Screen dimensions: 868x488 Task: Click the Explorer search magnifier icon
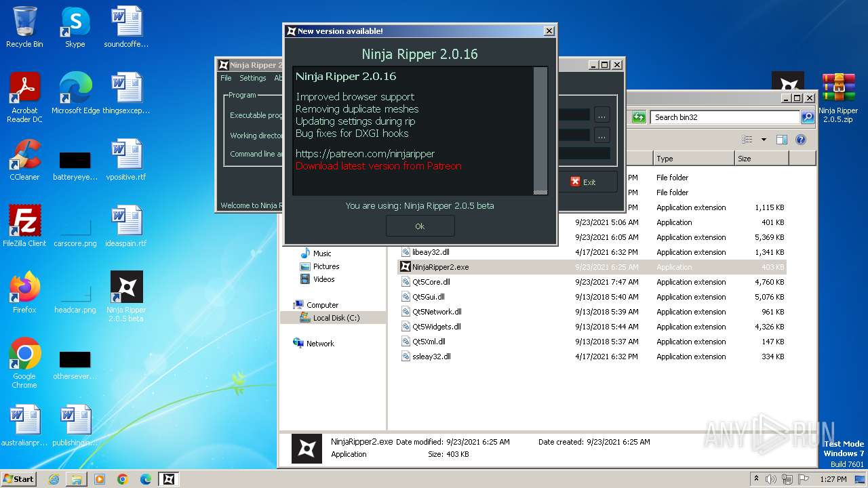(x=807, y=117)
